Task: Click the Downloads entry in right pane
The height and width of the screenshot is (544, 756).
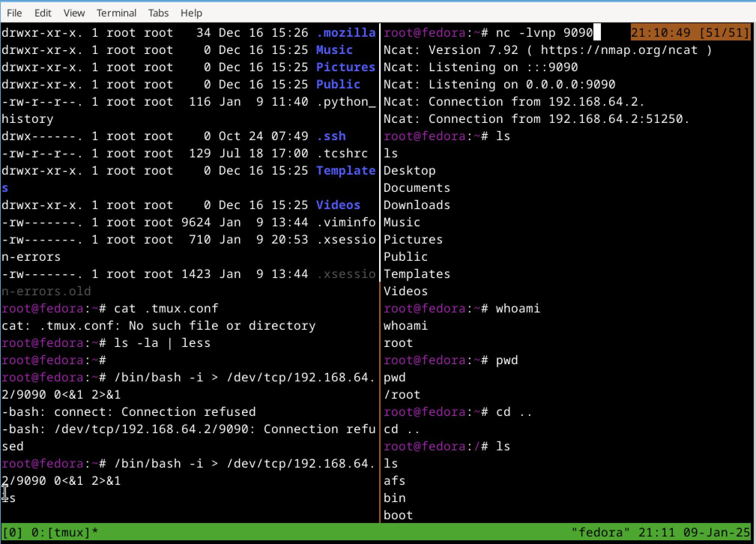Action: (x=417, y=205)
